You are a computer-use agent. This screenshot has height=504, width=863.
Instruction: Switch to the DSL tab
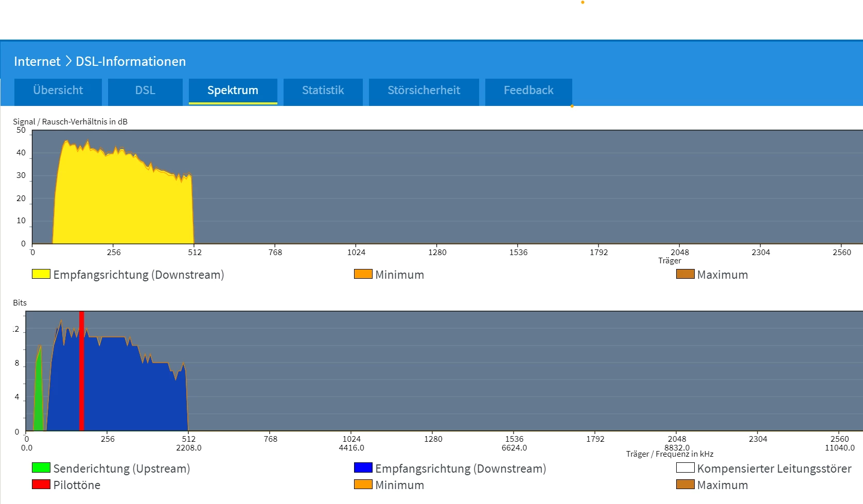coord(145,91)
